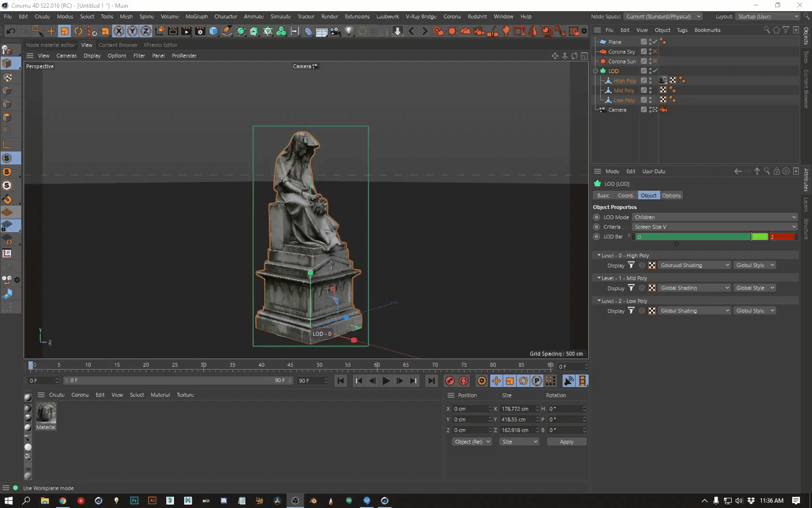This screenshot has width=812, height=508.
Task: Click the Corona Light bulb icon
Action: pos(506,31)
